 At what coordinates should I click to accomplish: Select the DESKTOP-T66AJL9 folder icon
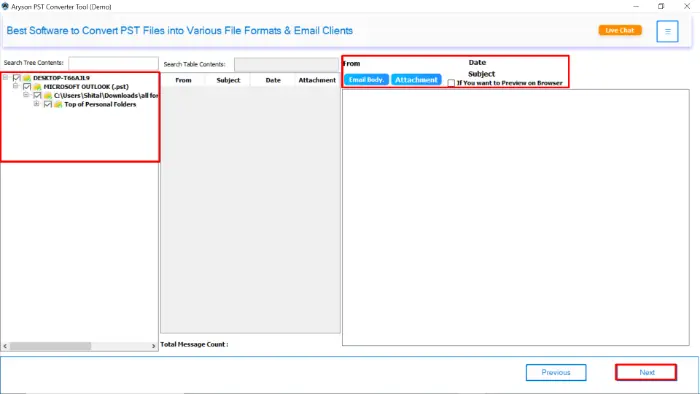27,78
